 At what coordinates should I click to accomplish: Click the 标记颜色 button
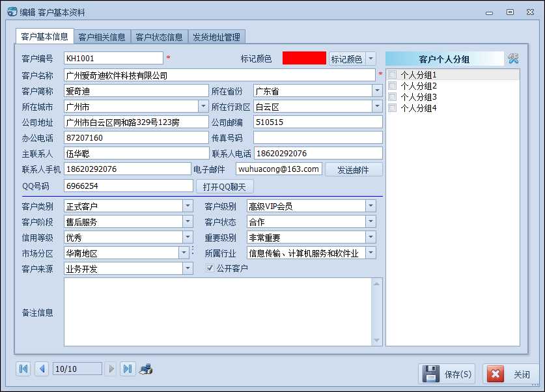[x=347, y=59]
